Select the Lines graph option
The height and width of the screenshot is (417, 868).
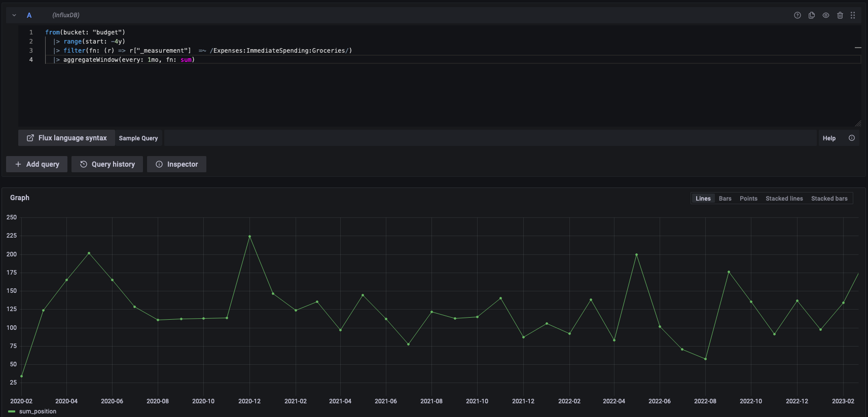[x=703, y=199]
